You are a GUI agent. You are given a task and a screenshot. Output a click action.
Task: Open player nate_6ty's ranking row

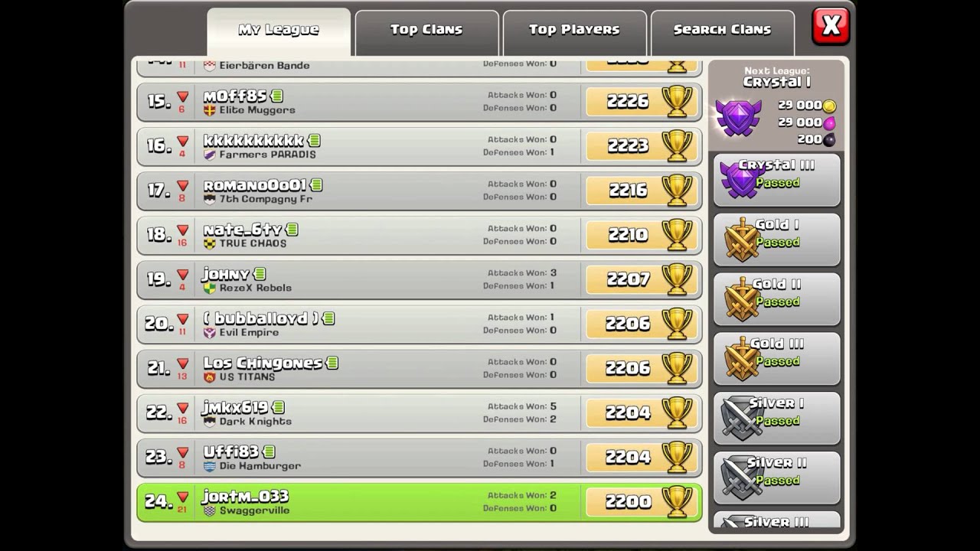(x=419, y=235)
